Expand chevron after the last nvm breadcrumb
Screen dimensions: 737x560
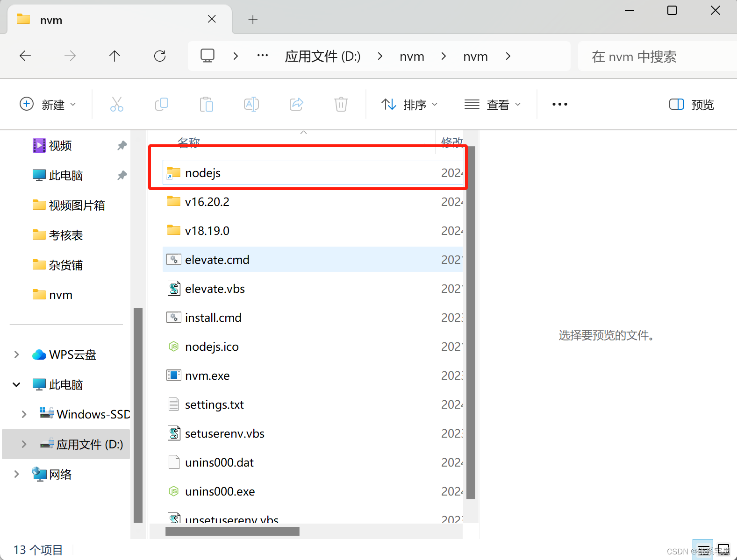click(x=508, y=56)
